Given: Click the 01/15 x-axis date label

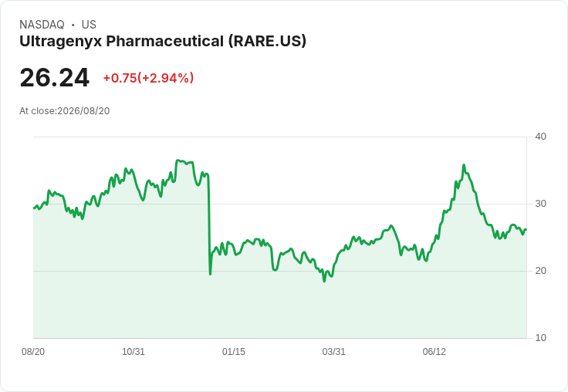Looking at the screenshot, I should coord(234,352).
